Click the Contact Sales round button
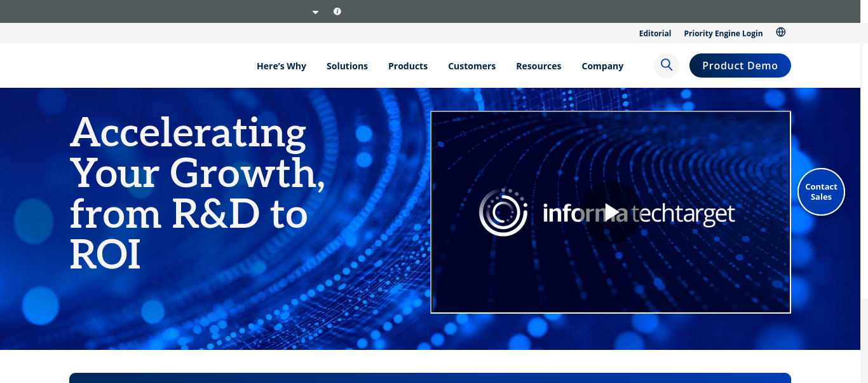 (821, 191)
